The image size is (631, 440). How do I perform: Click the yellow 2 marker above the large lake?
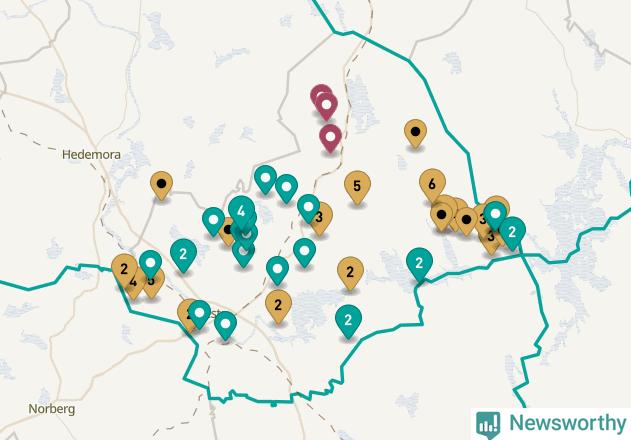coord(350,272)
